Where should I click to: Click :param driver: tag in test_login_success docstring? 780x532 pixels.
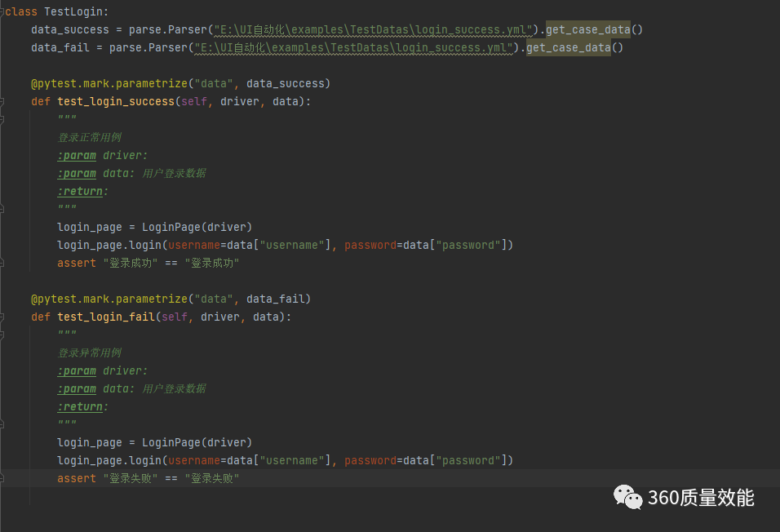pos(102,155)
